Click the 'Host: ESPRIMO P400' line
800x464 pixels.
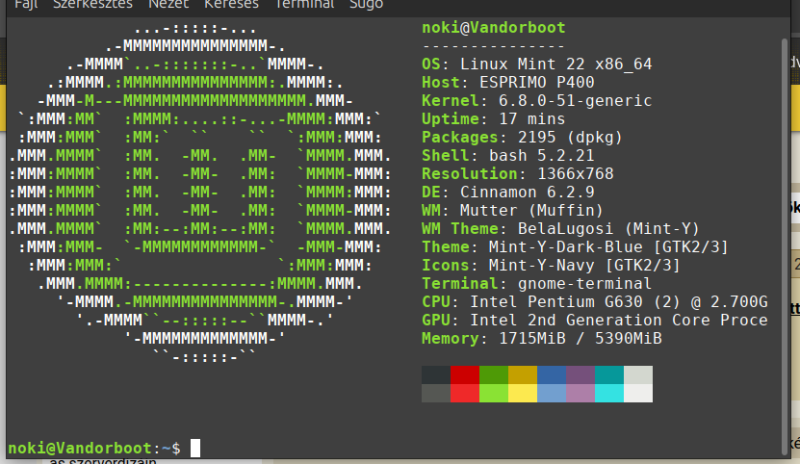508,83
